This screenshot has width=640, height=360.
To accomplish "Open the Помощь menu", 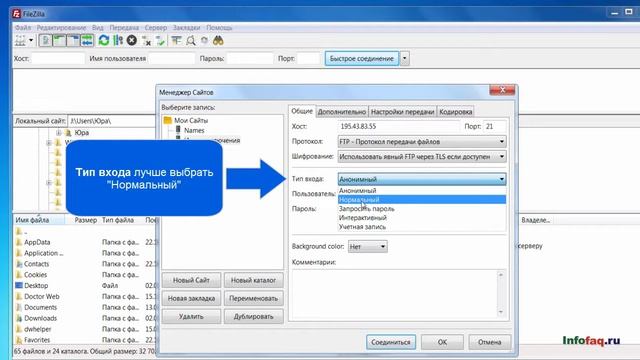I will 219,28.
